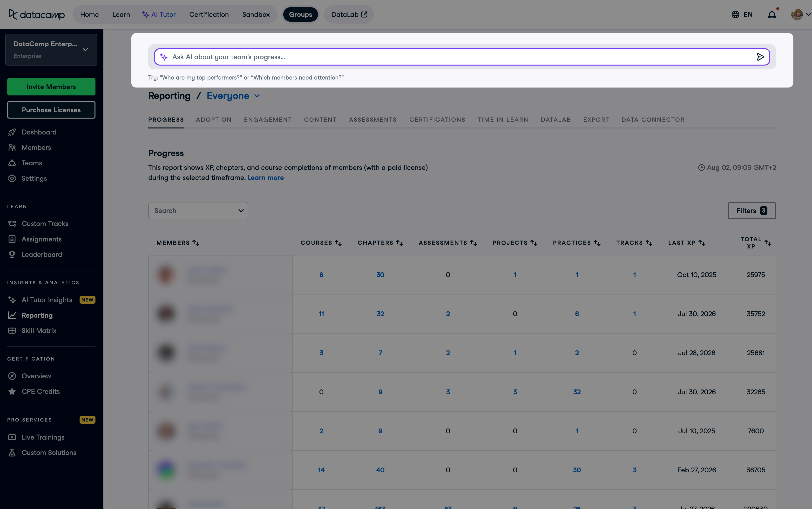Image resolution: width=812 pixels, height=509 pixels.
Task: Sort table by Courses column
Action: [x=338, y=243]
